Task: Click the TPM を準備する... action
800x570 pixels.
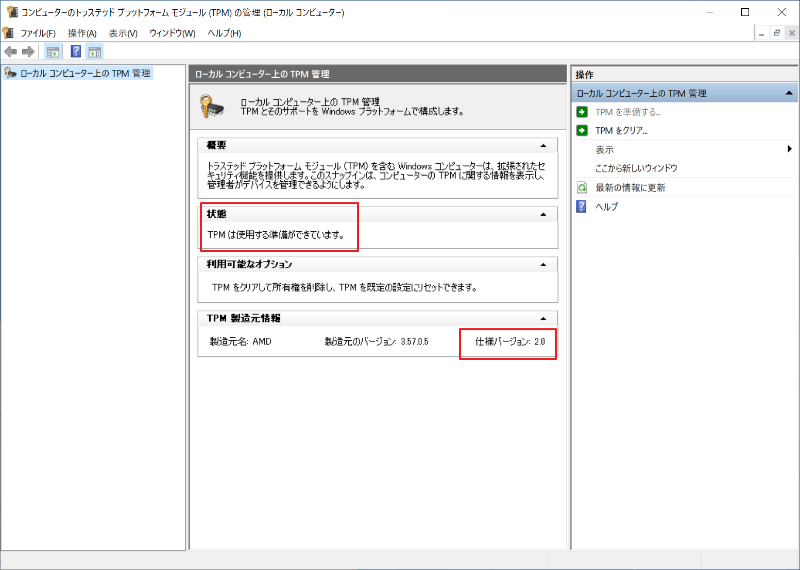Action: (x=628, y=112)
